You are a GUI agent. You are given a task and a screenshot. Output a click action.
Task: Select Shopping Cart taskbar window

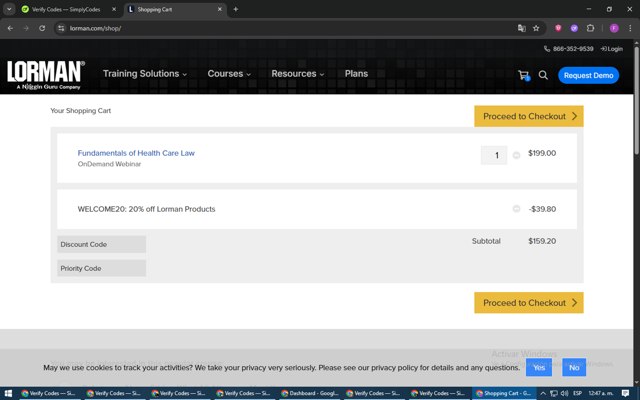coord(504,393)
